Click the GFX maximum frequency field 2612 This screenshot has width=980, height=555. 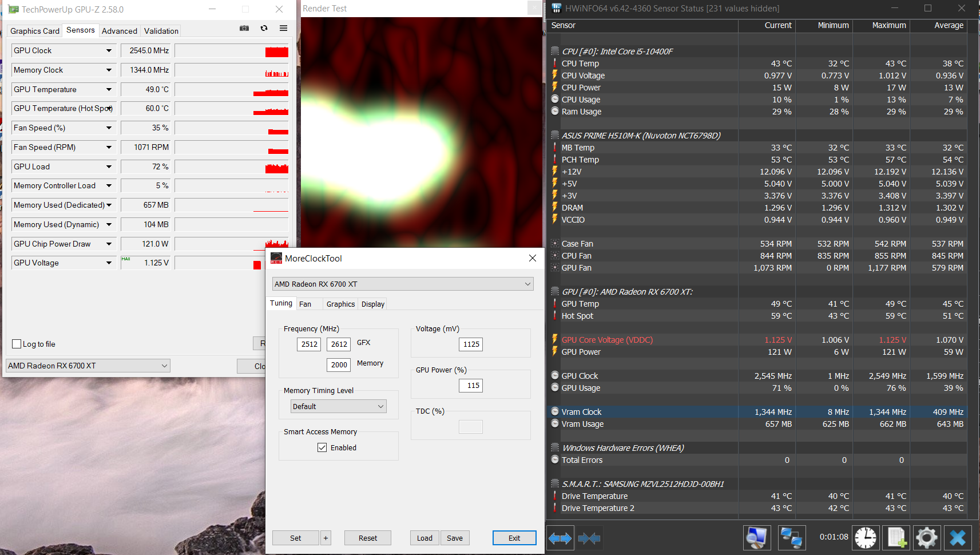pyautogui.click(x=339, y=344)
